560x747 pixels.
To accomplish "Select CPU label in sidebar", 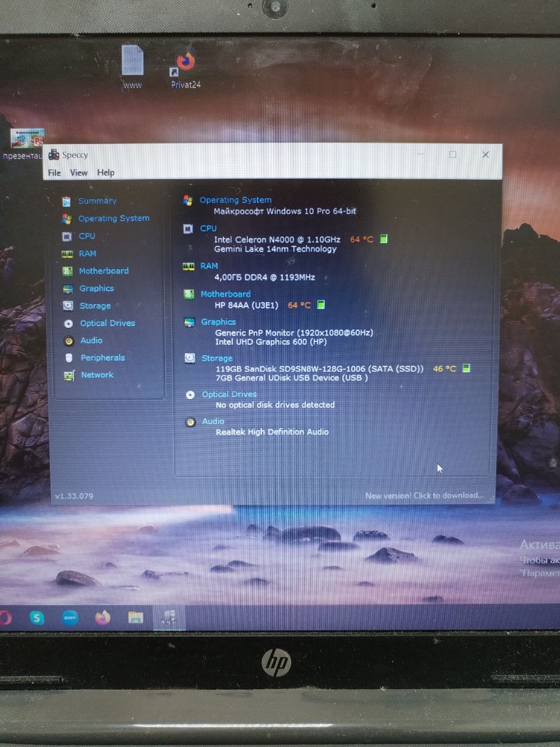I will coord(87,236).
